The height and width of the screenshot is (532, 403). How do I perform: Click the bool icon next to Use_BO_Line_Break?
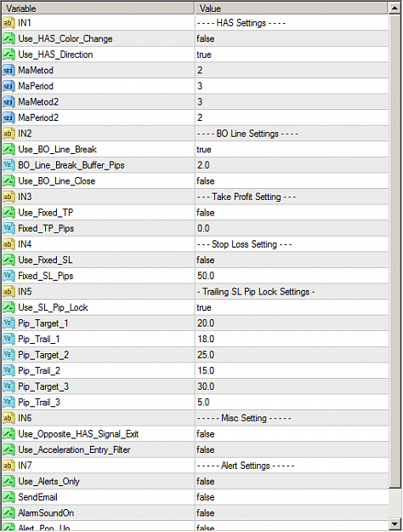click(x=9, y=150)
